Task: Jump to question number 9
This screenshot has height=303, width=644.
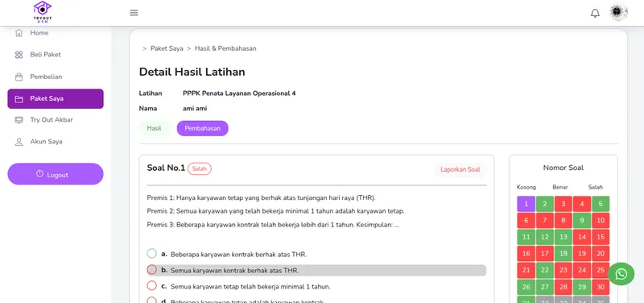Action: pyautogui.click(x=582, y=220)
